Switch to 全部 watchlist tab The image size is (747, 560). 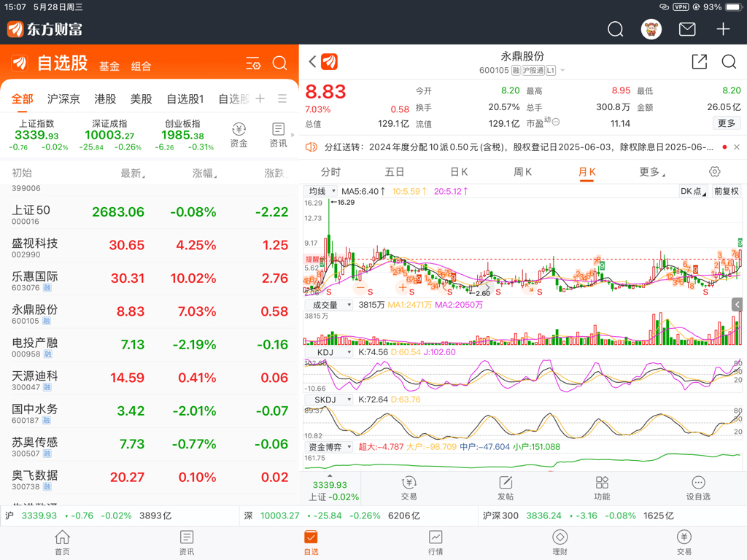23,98
